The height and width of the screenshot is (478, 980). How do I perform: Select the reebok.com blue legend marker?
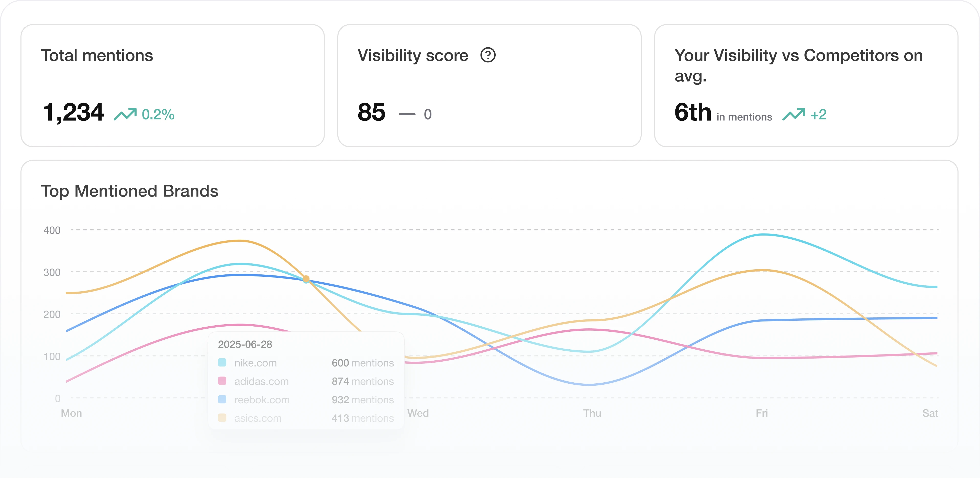(x=222, y=399)
